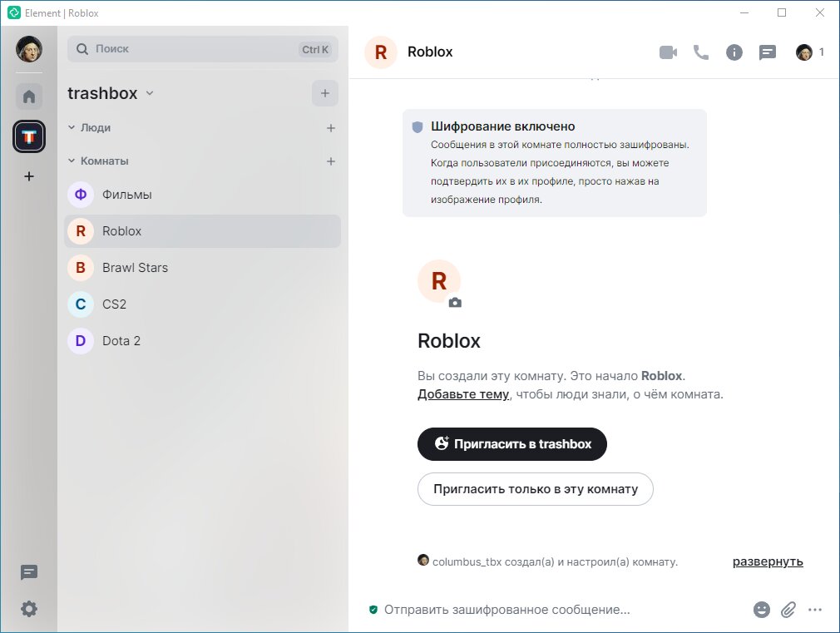This screenshot has width=840, height=633.
Task: Click the Шифрование включено heading
Action: [503, 126]
